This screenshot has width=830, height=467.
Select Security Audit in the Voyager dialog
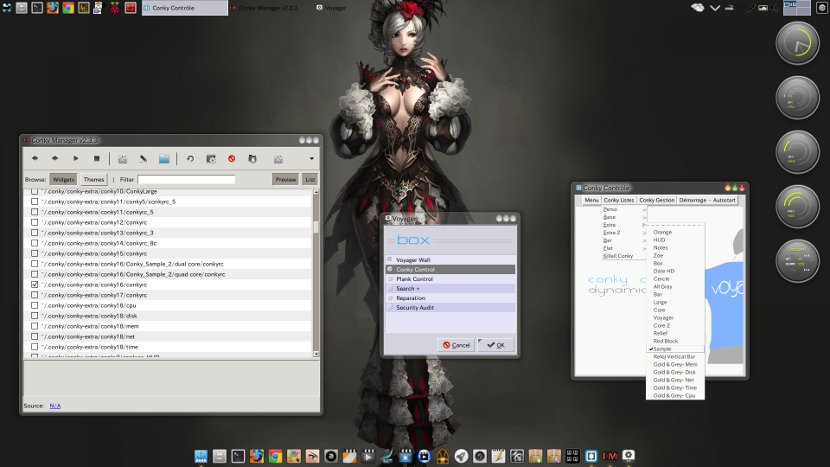coord(450,308)
